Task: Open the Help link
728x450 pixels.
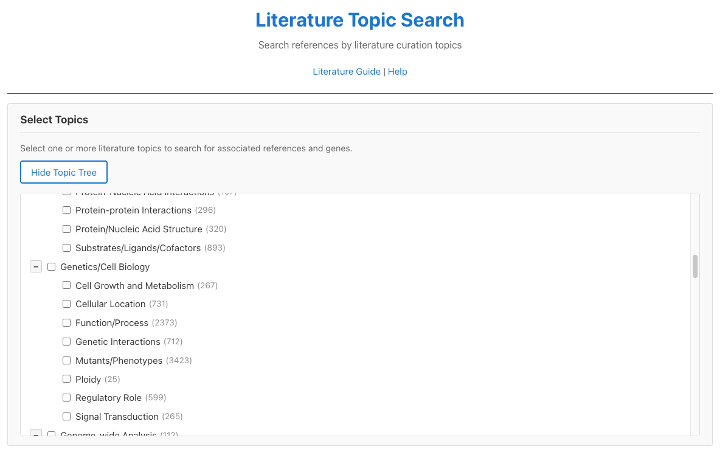Action: click(398, 72)
